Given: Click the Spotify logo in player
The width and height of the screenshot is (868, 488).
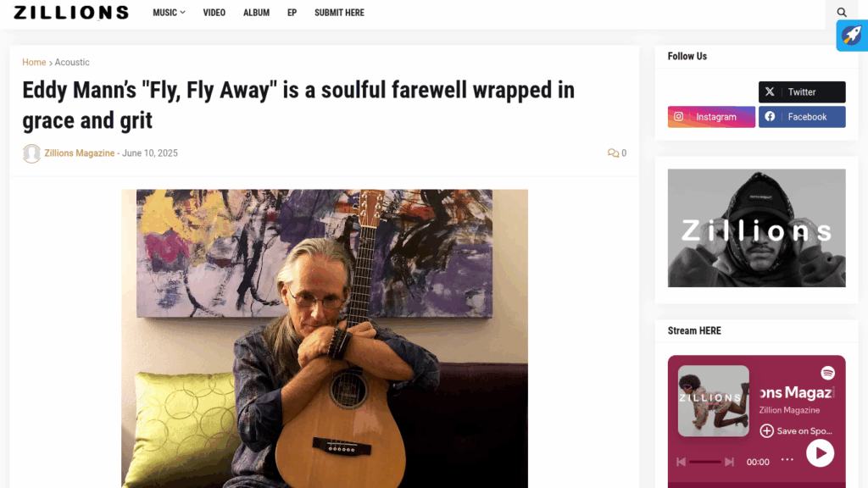Looking at the screenshot, I should [827, 373].
